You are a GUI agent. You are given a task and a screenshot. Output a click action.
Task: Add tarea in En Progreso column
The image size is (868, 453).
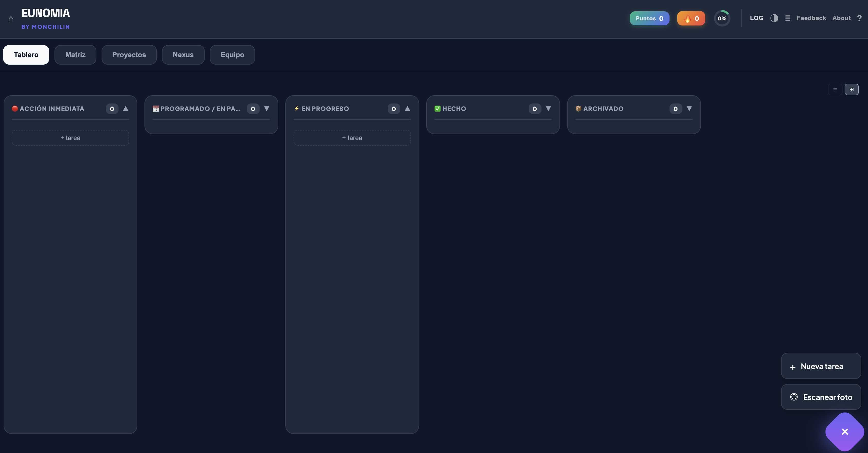pyautogui.click(x=352, y=138)
